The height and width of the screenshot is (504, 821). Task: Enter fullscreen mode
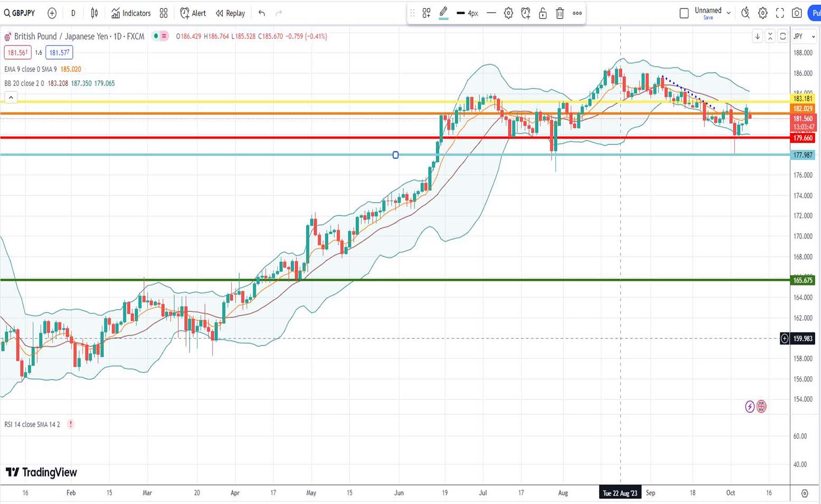point(780,13)
